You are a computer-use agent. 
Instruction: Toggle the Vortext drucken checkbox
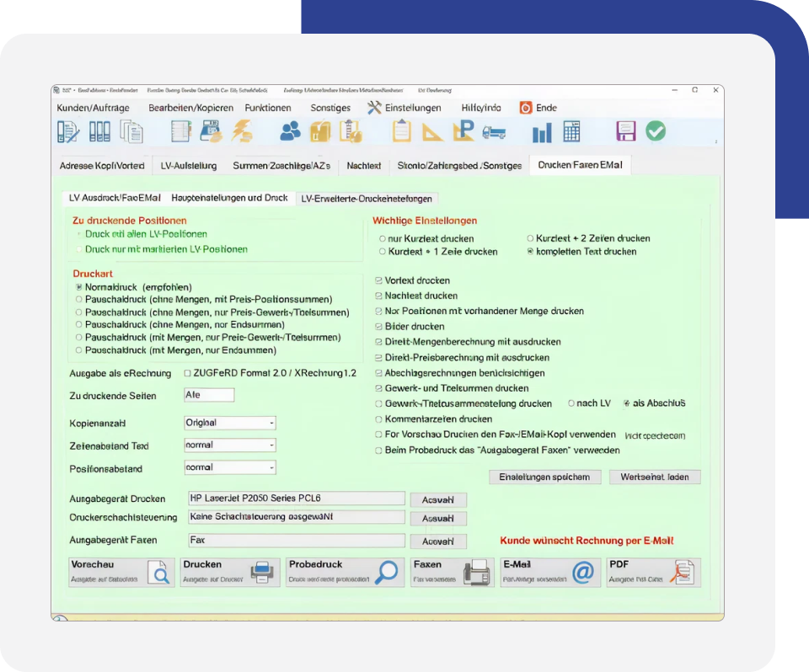[379, 280]
